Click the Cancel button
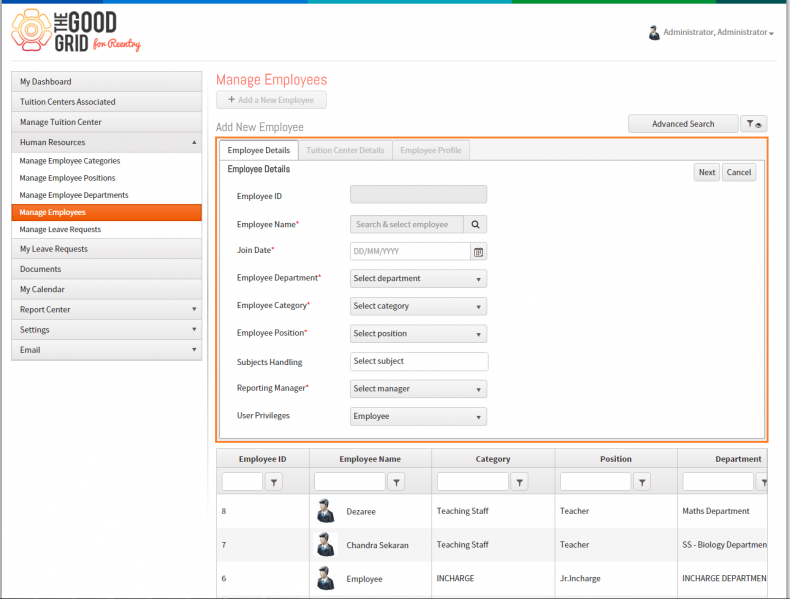 pyautogui.click(x=739, y=172)
